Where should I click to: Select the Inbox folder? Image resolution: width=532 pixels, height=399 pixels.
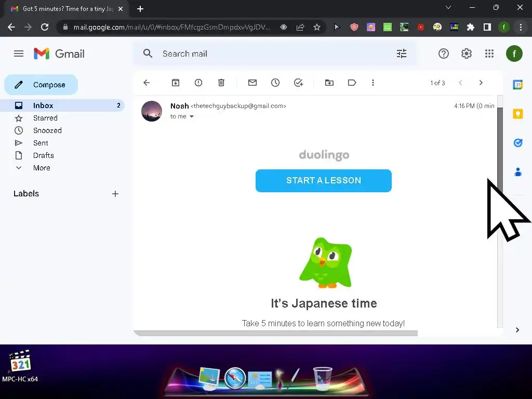tap(63, 105)
